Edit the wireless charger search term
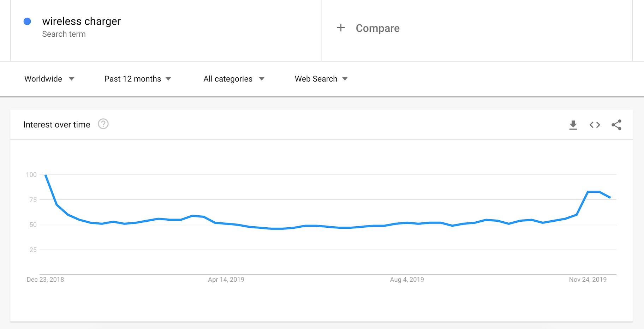This screenshot has height=329, width=644. click(x=81, y=22)
